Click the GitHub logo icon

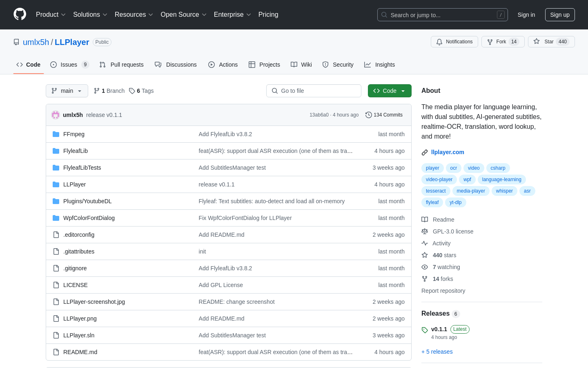point(20,14)
